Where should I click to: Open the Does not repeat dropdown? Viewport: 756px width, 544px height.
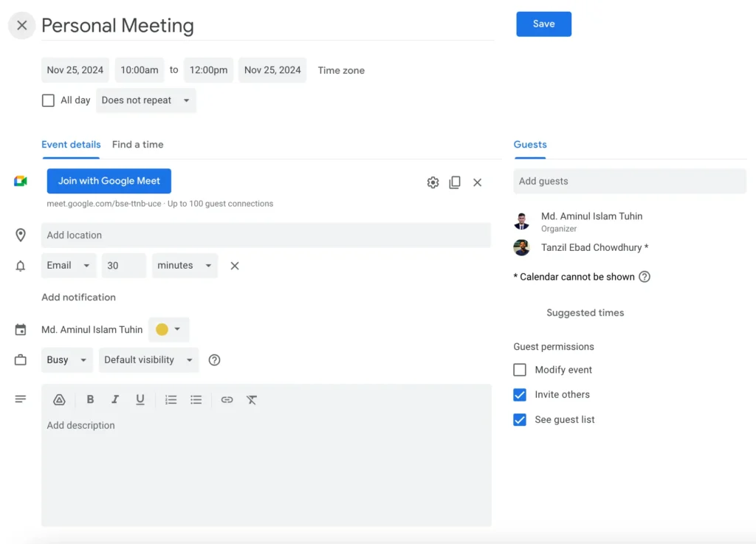145,100
